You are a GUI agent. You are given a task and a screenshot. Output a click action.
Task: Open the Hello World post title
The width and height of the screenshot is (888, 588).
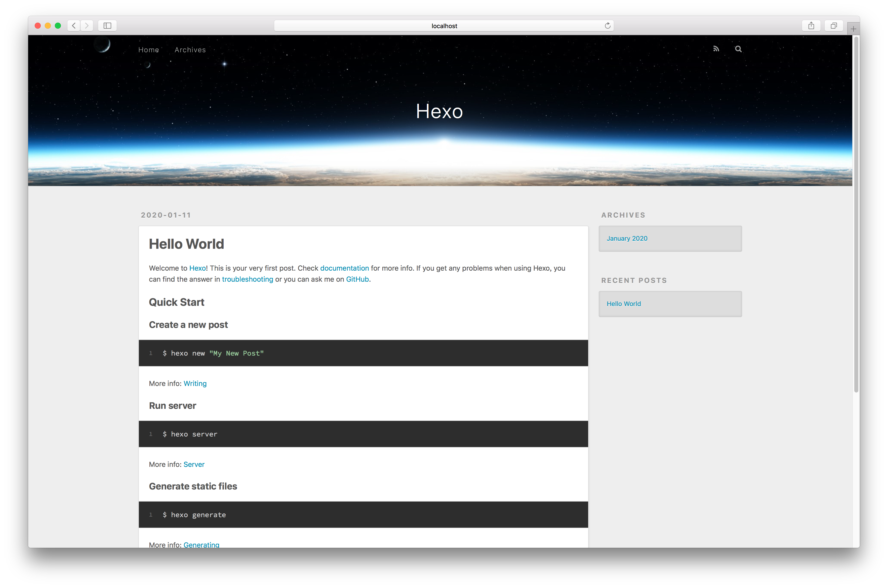(x=186, y=244)
